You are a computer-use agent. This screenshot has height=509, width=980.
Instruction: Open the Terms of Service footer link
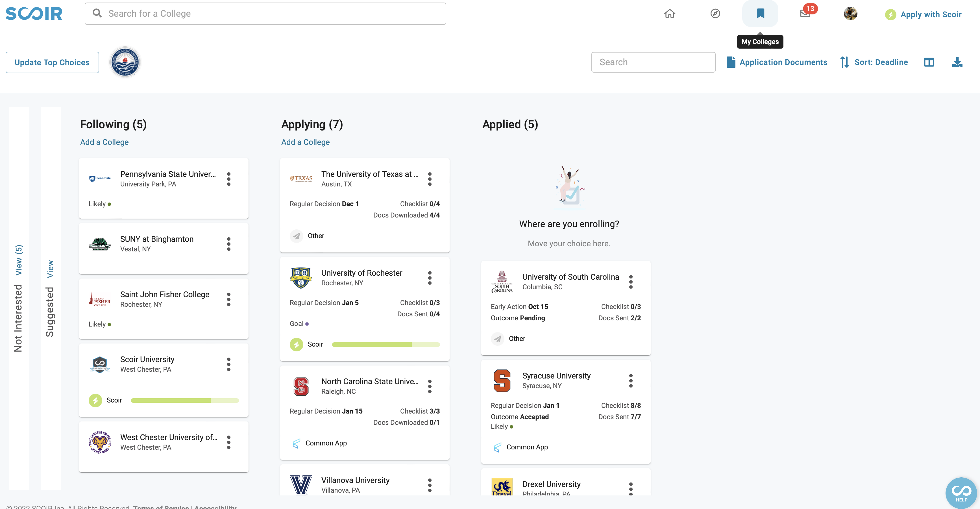pos(161,506)
